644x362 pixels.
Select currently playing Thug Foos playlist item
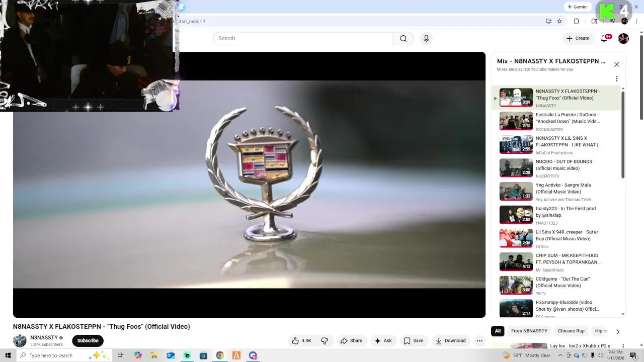pyautogui.click(x=556, y=98)
